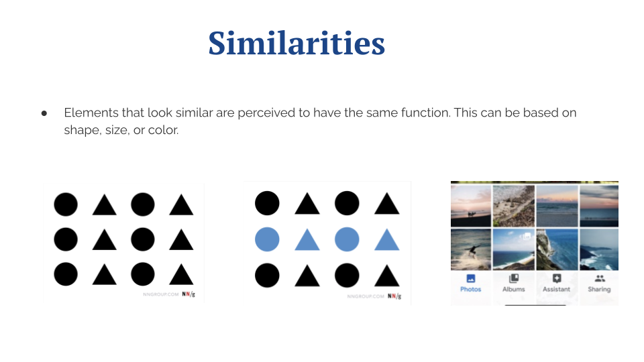Open the Sharing people icon
The height and width of the screenshot is (362, 644).
(600, 278)
